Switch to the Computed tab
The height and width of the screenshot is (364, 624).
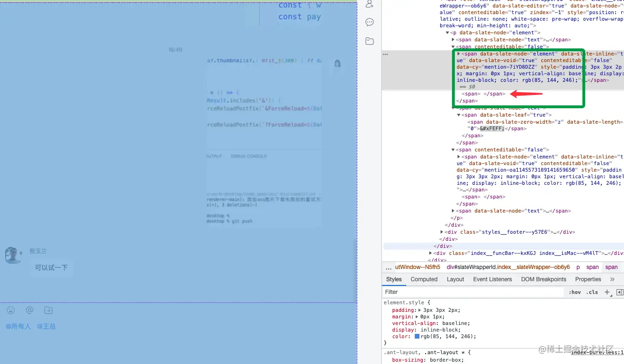pos(424,279)
